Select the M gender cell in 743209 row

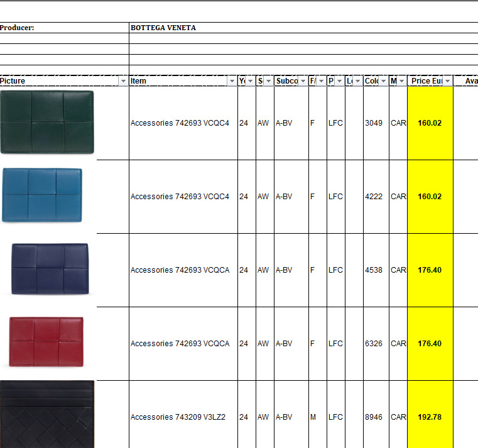tap(318, 414)
